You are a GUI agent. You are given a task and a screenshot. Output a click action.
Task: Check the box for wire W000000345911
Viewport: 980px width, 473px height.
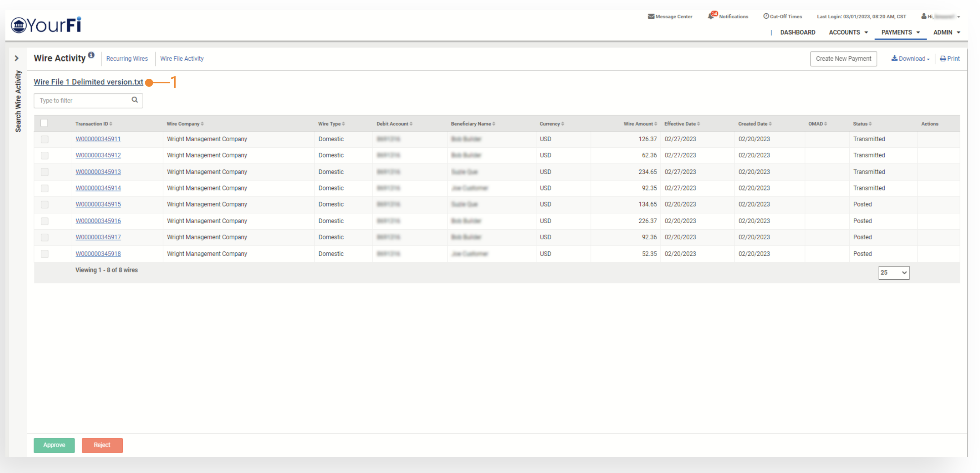point(45,139)
